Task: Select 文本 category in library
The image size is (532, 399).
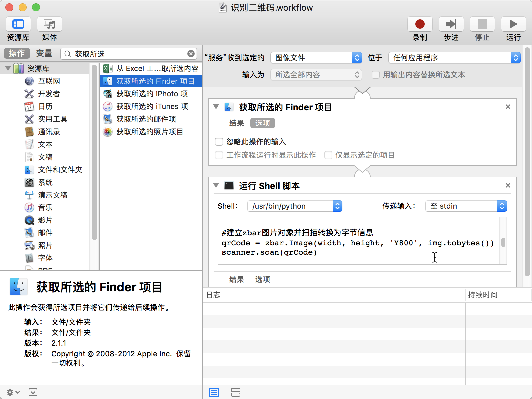Action: point(45,144)
